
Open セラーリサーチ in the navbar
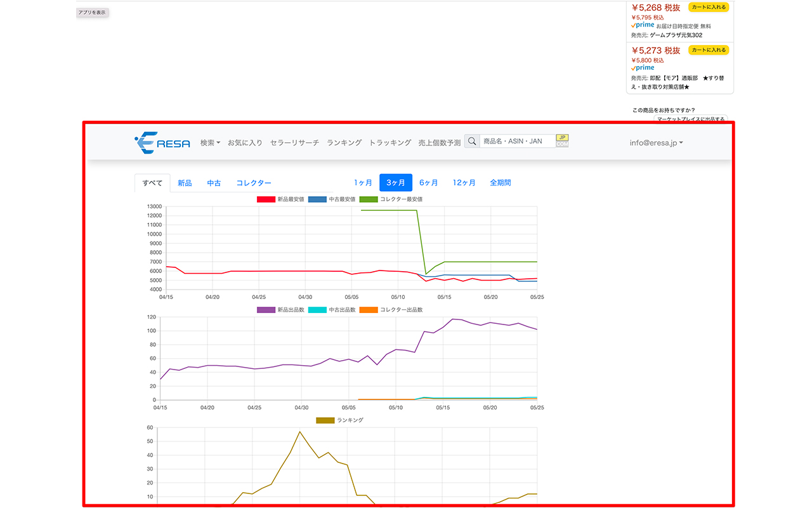(294, 143)
